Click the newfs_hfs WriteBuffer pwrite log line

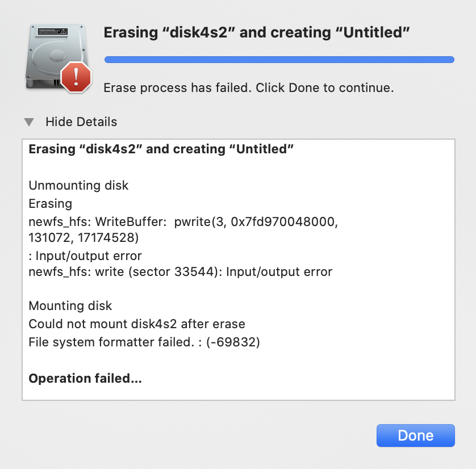click(x=183, y=222)
